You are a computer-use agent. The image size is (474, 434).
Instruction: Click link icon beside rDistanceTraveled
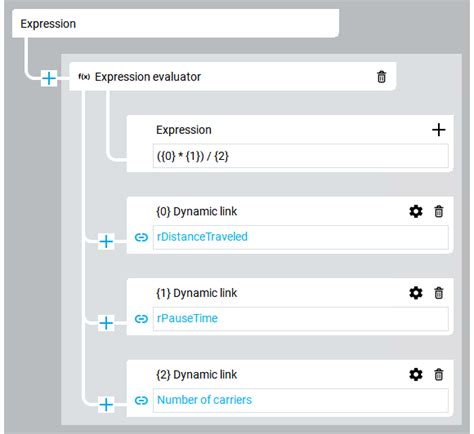141,237
